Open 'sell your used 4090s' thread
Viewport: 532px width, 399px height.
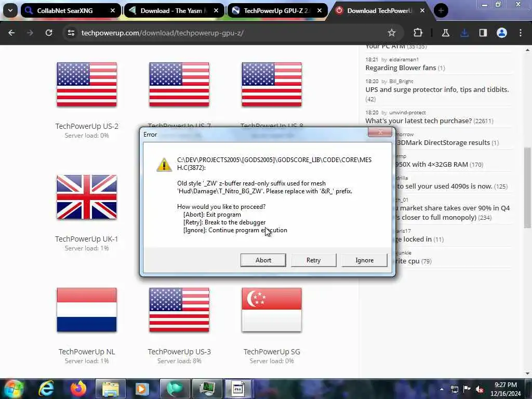point(445,187)
